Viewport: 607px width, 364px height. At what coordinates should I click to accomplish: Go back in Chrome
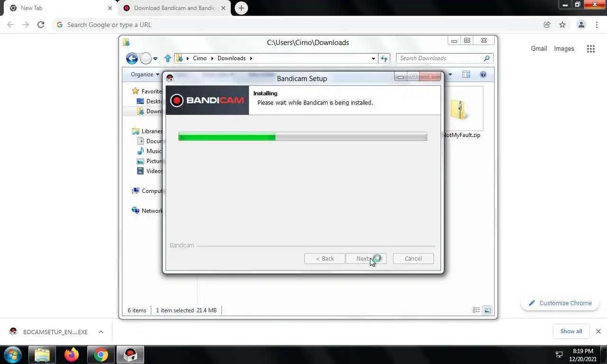tap(10, 25)
